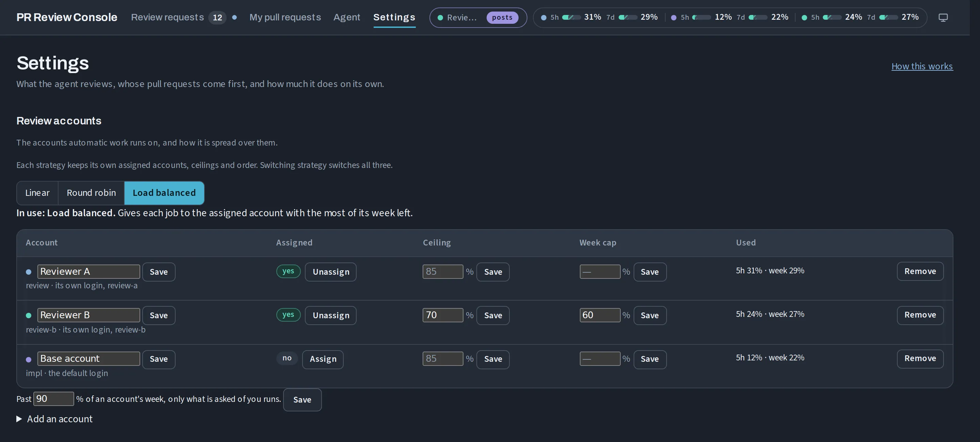The image size is (980, 442).
Task: Save the Reviewer B account name
Action: [x=159, y=316]
